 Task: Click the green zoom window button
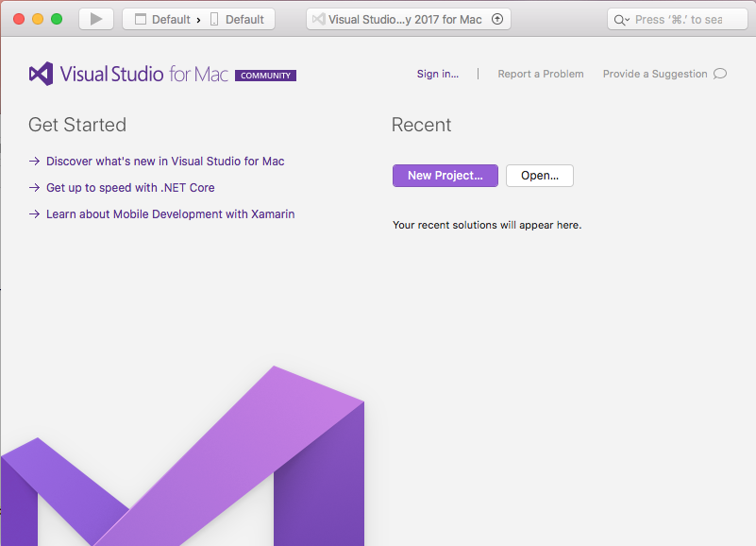[x=57, y=19]
